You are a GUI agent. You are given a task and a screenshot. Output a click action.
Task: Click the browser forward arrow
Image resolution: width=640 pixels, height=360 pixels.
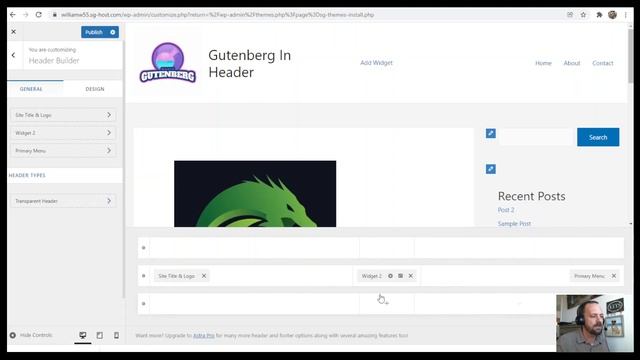(x=26, y=15)
